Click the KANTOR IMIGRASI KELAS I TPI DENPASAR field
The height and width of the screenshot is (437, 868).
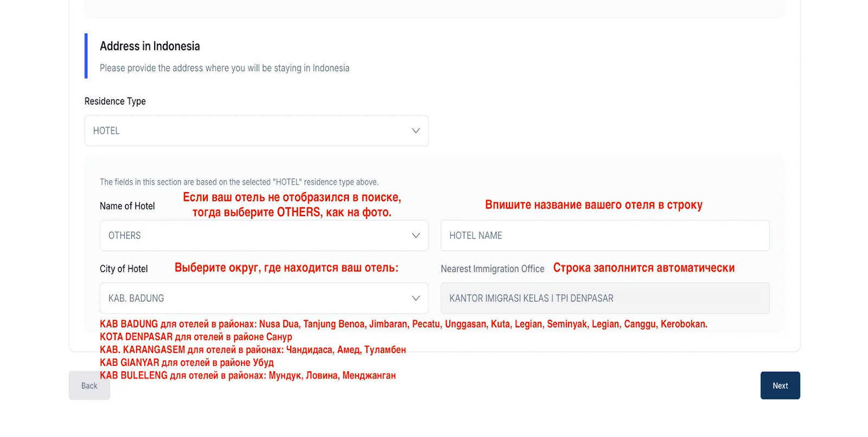pos(604,298)
